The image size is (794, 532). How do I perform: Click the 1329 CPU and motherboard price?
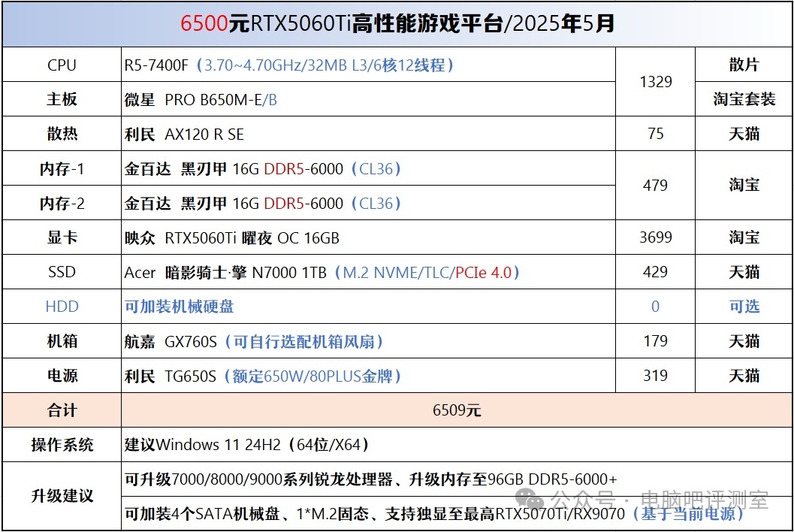click(655, 82)
